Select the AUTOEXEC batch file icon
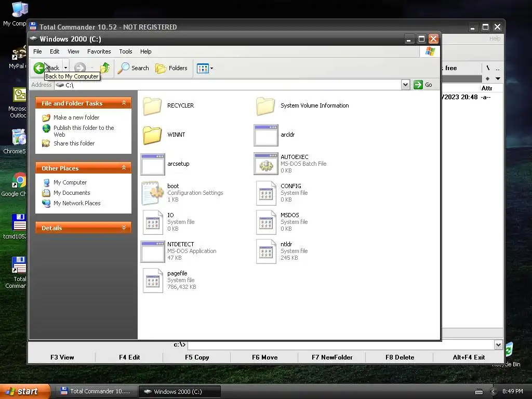This screenshot has width=532, height=399. (x=266, y=164)
